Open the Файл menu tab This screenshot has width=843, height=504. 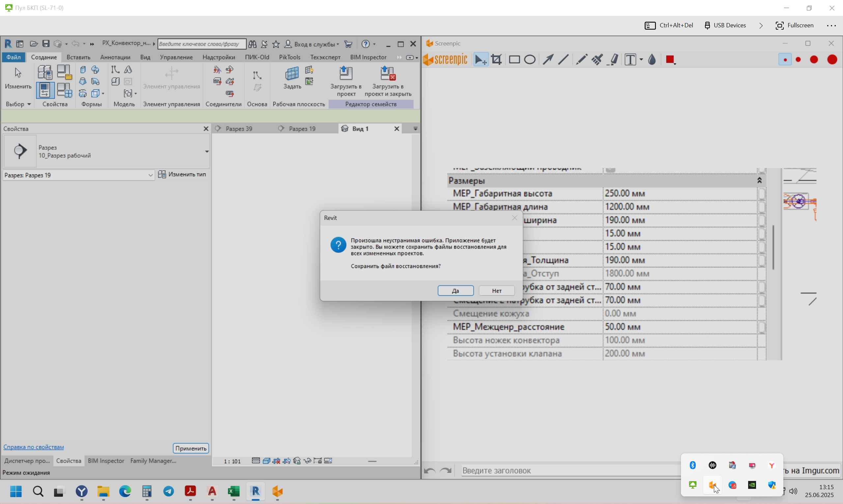[x=14, y=57]
